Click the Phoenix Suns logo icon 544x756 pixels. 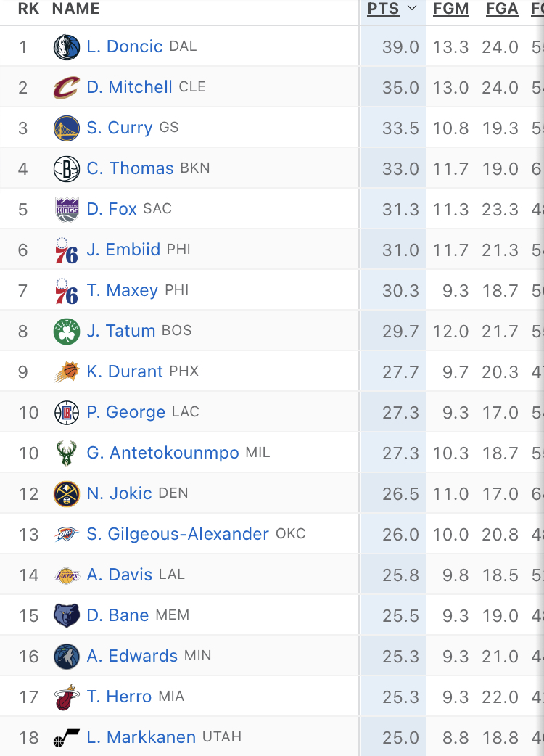67,372
